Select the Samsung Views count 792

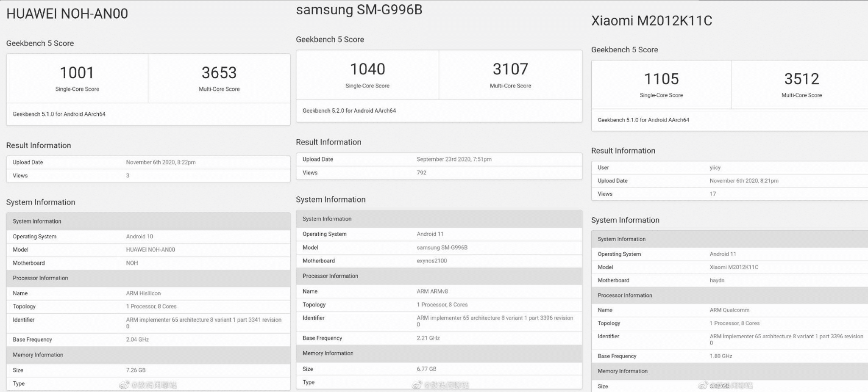[x=421, y=173]
